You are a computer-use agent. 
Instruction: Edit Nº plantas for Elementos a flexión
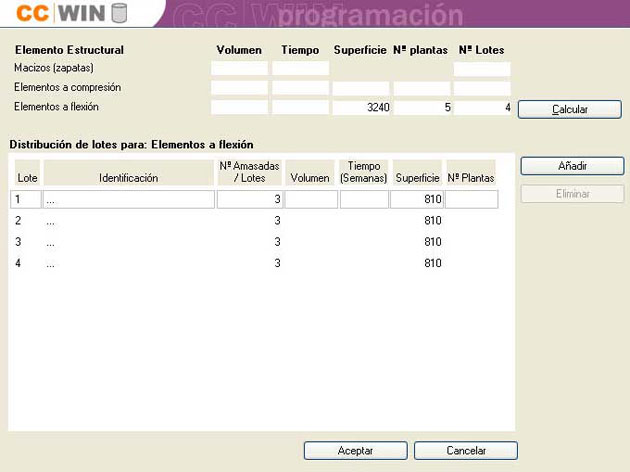point(421,107)
